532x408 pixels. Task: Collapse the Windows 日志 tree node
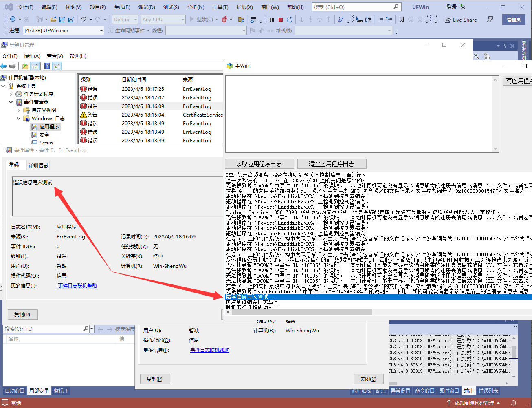pos(19,118)
